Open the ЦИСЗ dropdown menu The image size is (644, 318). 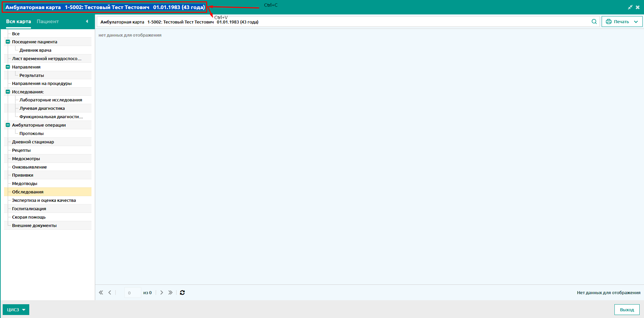click(16, 310)
